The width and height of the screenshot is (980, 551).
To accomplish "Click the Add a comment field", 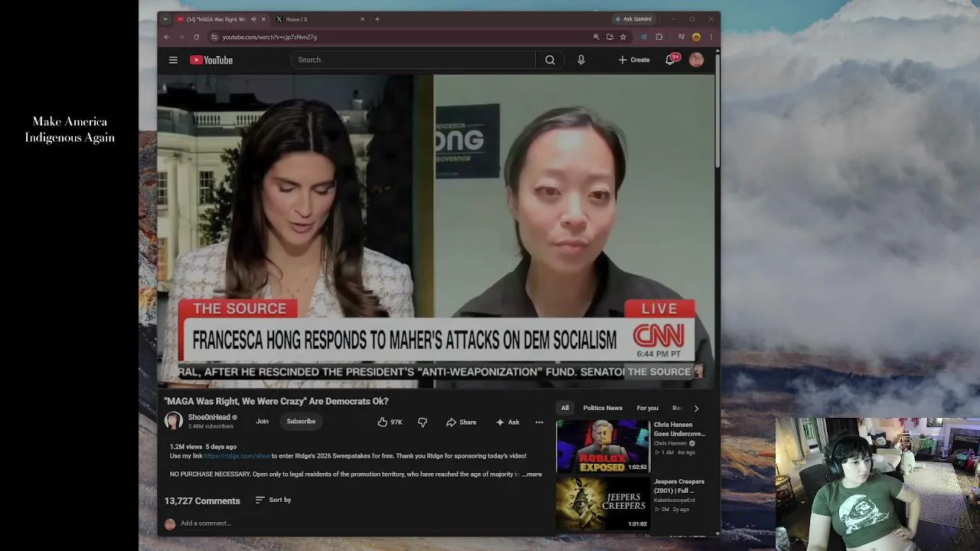I will coord(206,523).
